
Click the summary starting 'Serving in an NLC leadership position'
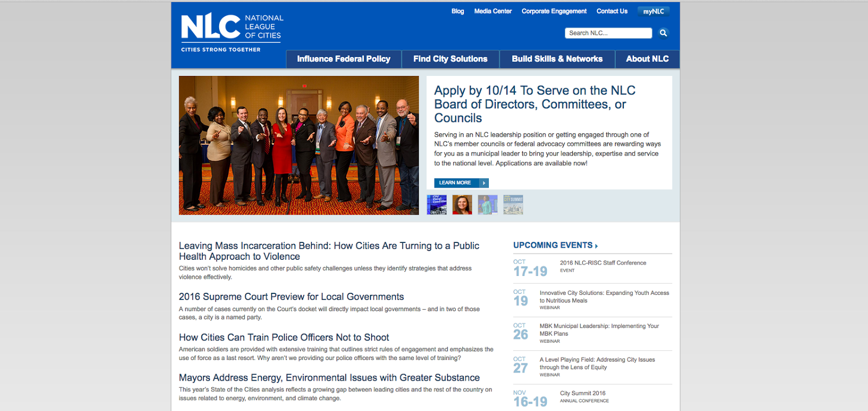pyautogui.click(x=547, y=149)
